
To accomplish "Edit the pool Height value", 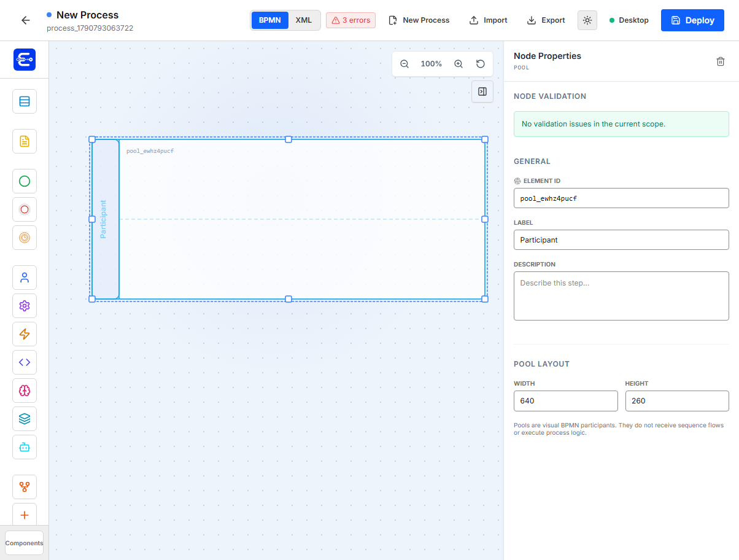I will pos(677,401).
